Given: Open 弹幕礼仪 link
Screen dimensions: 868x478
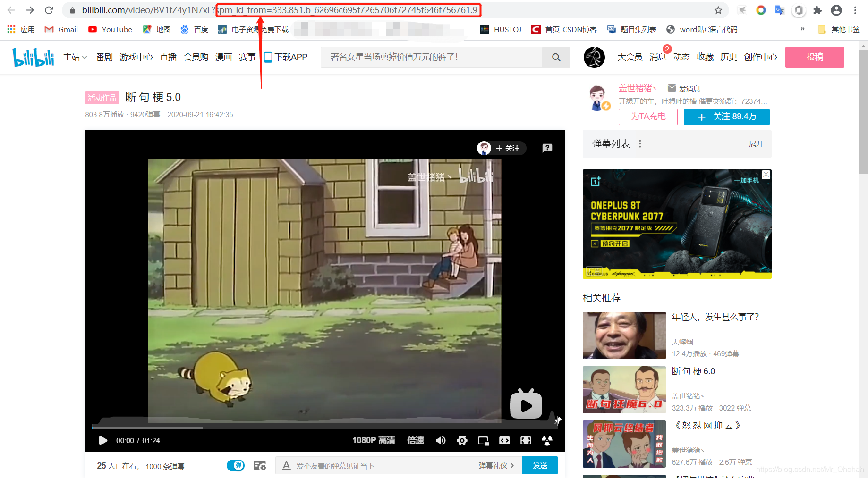Looking at the screenshot, I should 496,466.
